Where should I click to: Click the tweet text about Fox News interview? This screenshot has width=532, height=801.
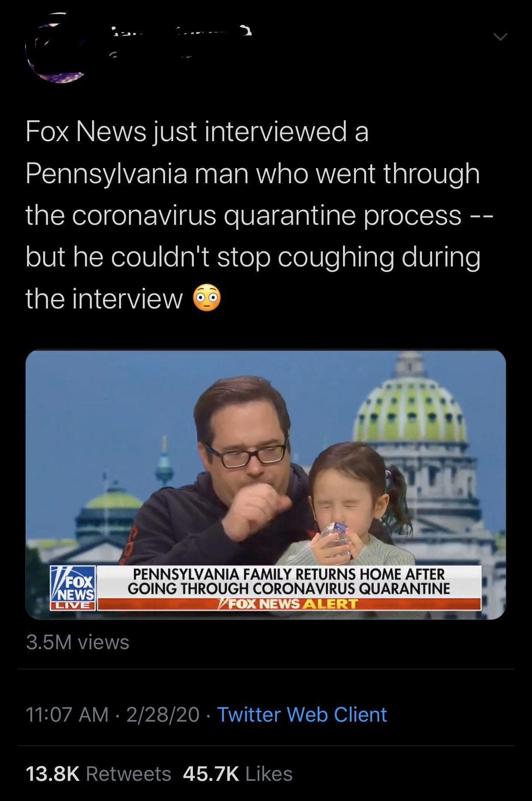pyautogui.click(x=253, y=215)
